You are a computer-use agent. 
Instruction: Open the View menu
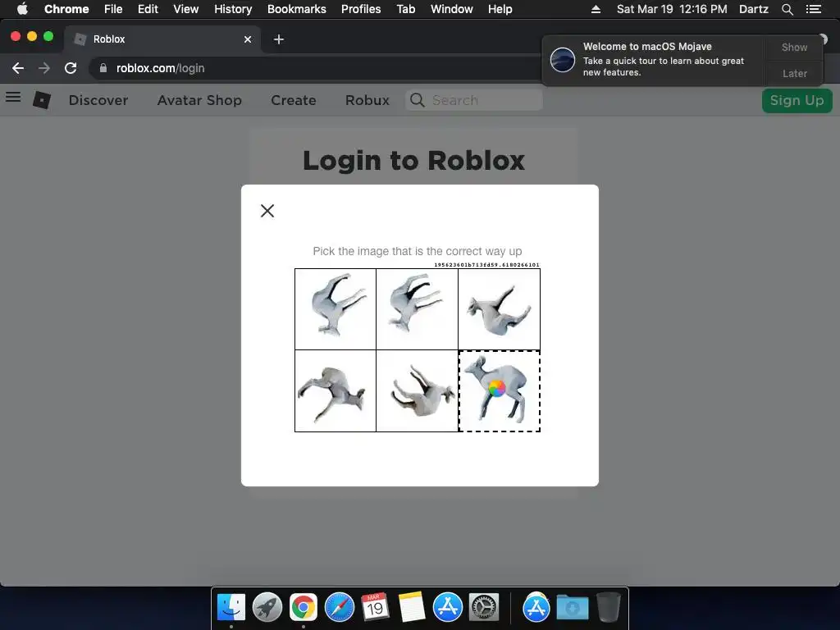(x=186, y=9)
